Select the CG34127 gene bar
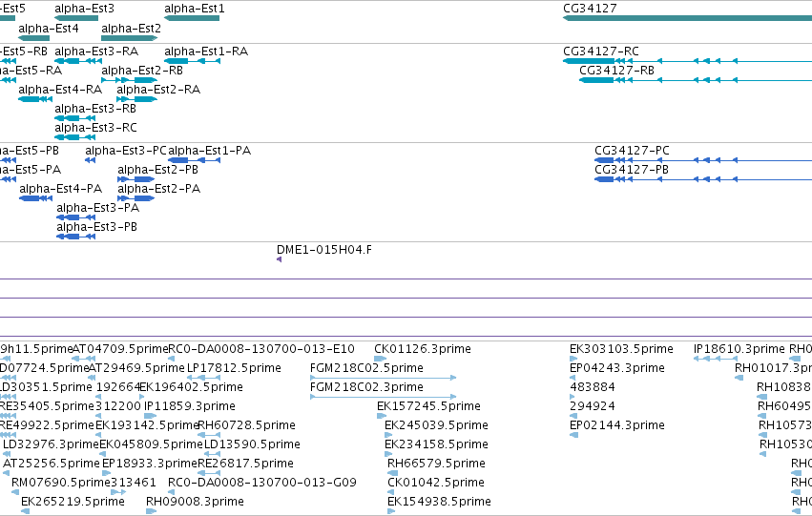 click(687, 18)
